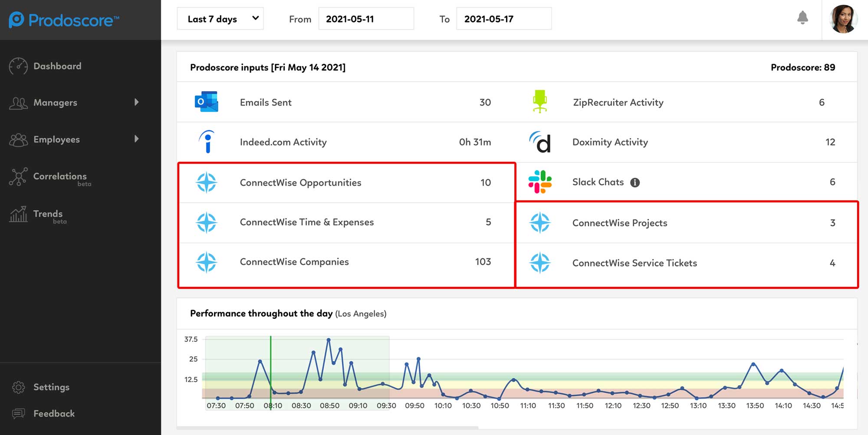Click the Prodoscore logo
This screenshot has height=435, width=868.
point(64,20)
